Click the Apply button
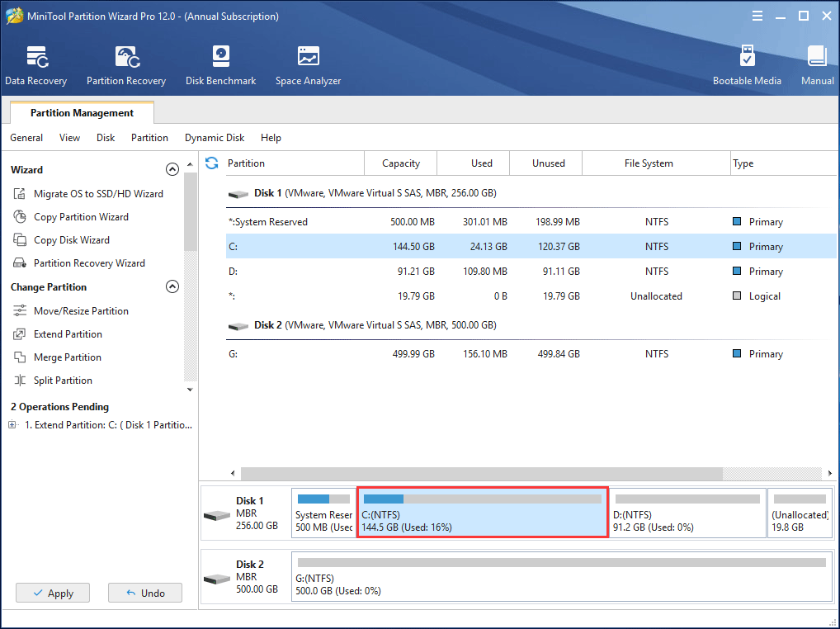840x629 pixels. coord(52,593)
